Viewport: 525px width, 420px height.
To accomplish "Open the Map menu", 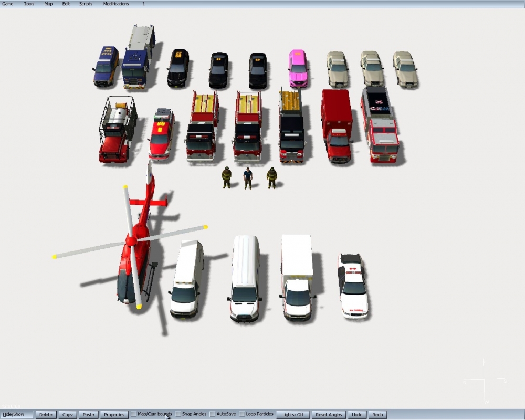I will [x=48, y=4].
